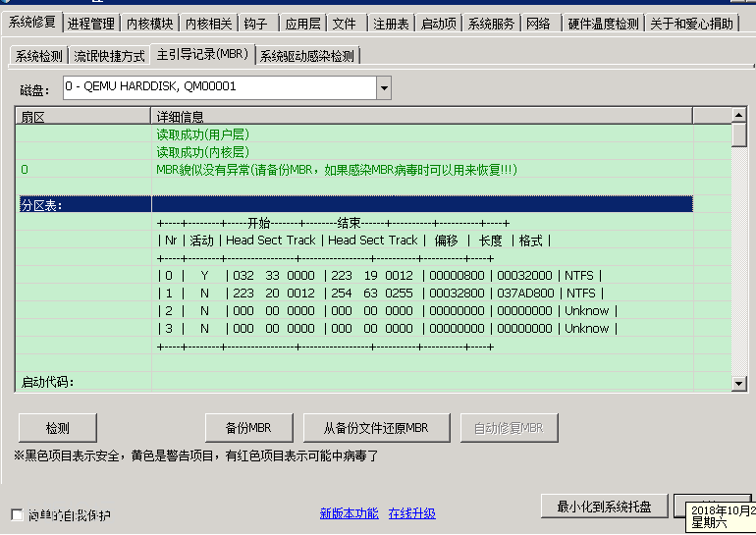
Task: Enable the 简单的自我保护 checkbox
Action: coord(17,514)
